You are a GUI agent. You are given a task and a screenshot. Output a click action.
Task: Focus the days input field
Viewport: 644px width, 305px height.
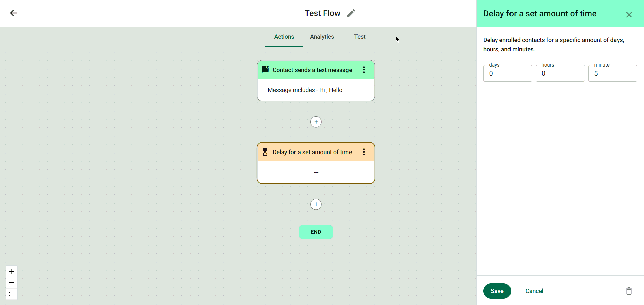click(507, 74)
